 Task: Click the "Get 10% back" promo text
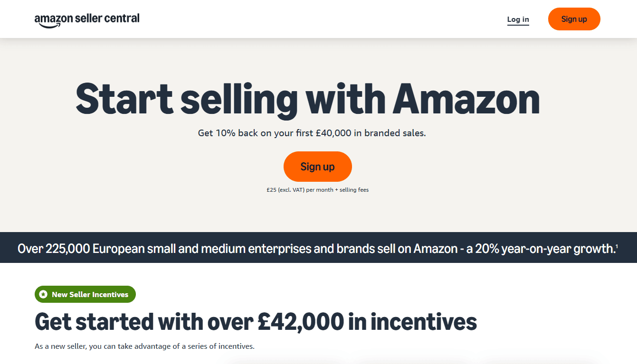click(312, 133)
